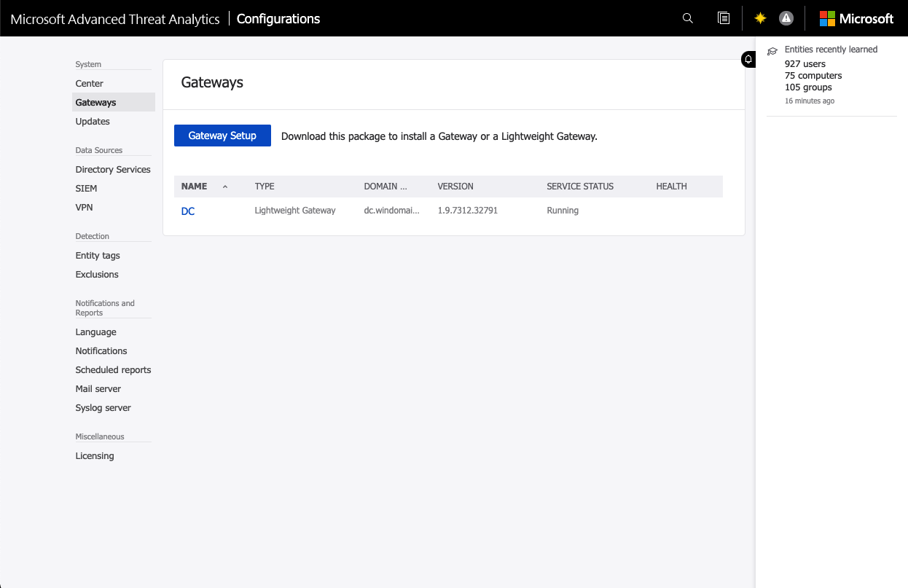Open the reports document icon
This screenshot has width=908, height=588.
[723, 18]
